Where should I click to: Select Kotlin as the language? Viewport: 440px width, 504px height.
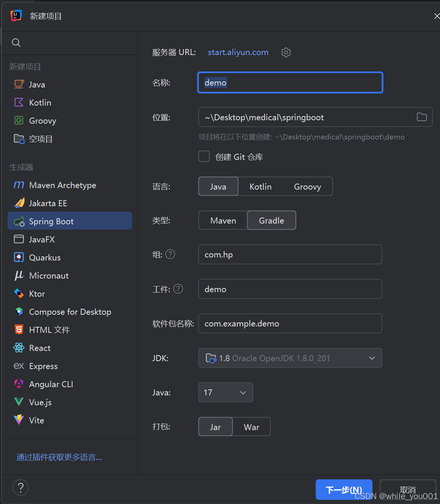[x=260, y=187]
